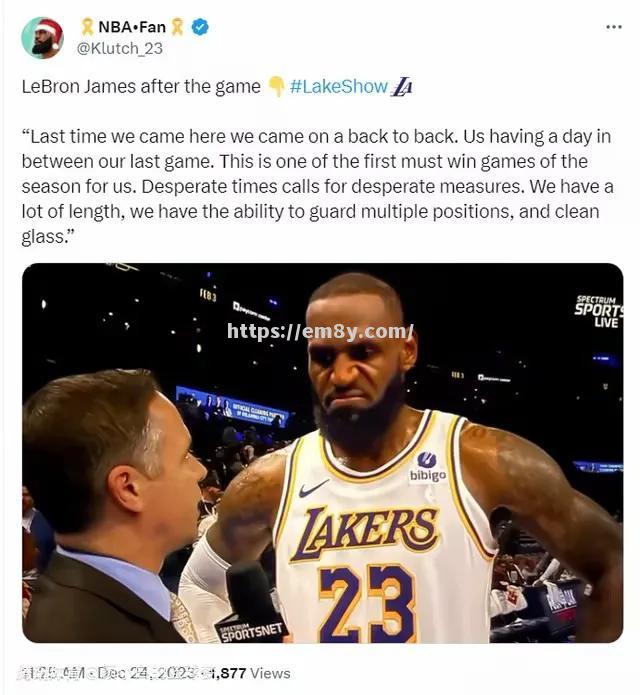Click the Lakers wordmark on the jersey
The image size is (640, 695).
click(370, 530)
